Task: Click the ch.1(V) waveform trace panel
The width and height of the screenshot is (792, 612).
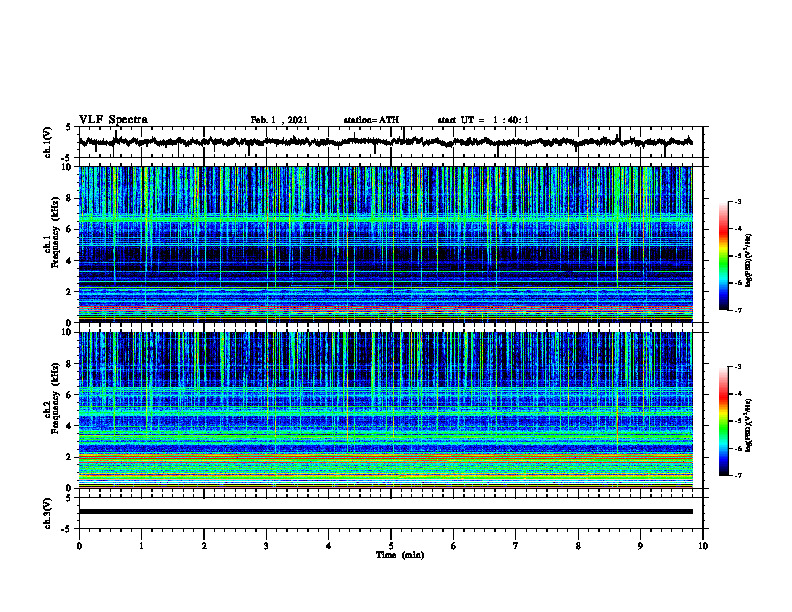Action: (x=390, y=142)
